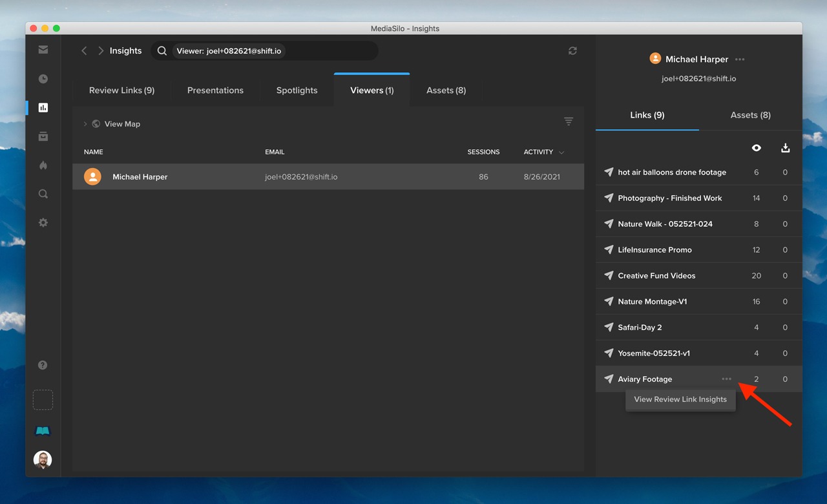Image resolution: width=827 pixels, height=504 pixels.
Task: Click the filter icon above the viewers table
Action: pos(568,121)
